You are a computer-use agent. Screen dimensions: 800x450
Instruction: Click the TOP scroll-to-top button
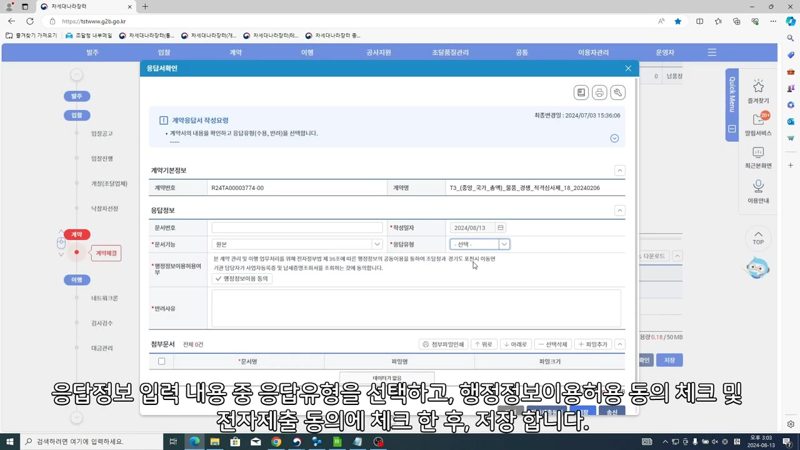[758, 238]
